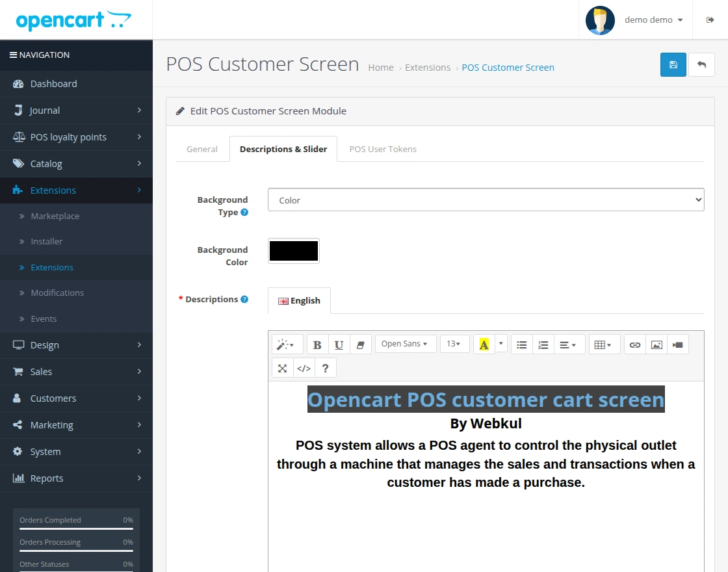
Task: Insert an ordered numbered list
Action: click(543, 344)
